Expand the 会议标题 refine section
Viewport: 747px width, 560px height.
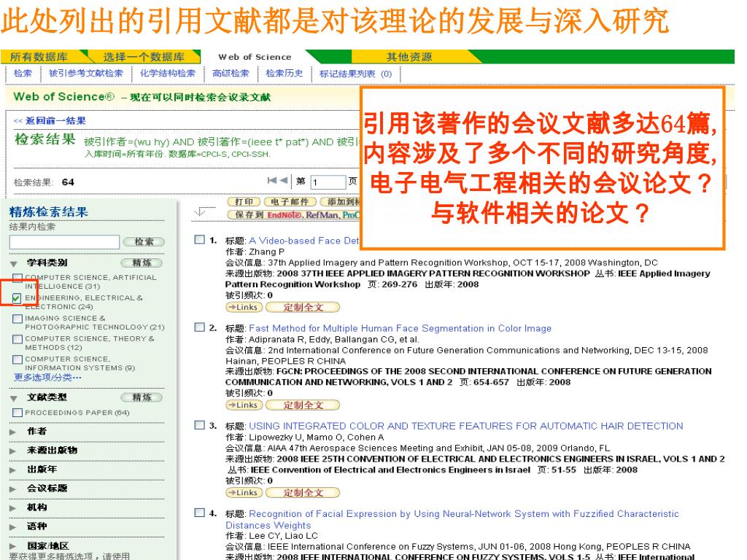pos(13,489)
